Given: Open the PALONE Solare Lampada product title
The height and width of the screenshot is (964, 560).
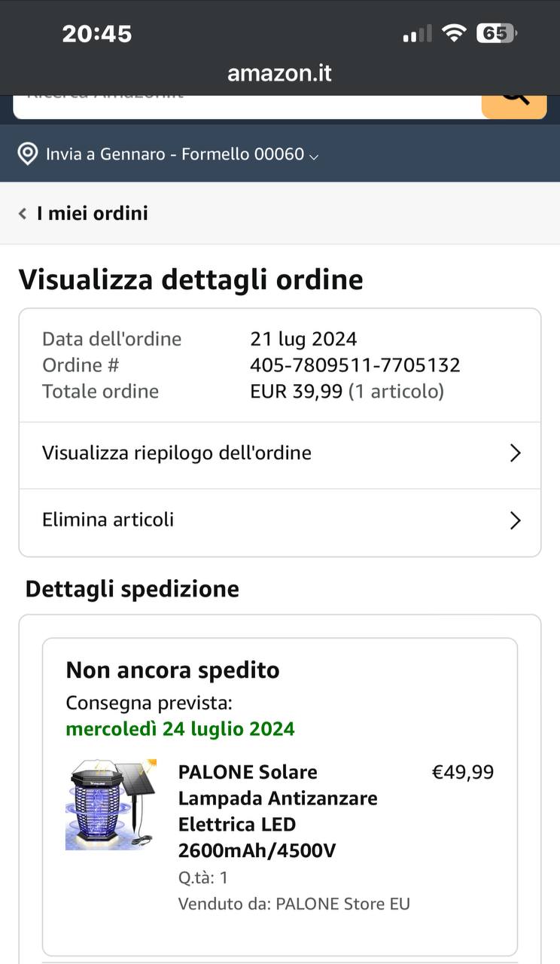Looking at the screenshot, I should [x=278, y=811].
